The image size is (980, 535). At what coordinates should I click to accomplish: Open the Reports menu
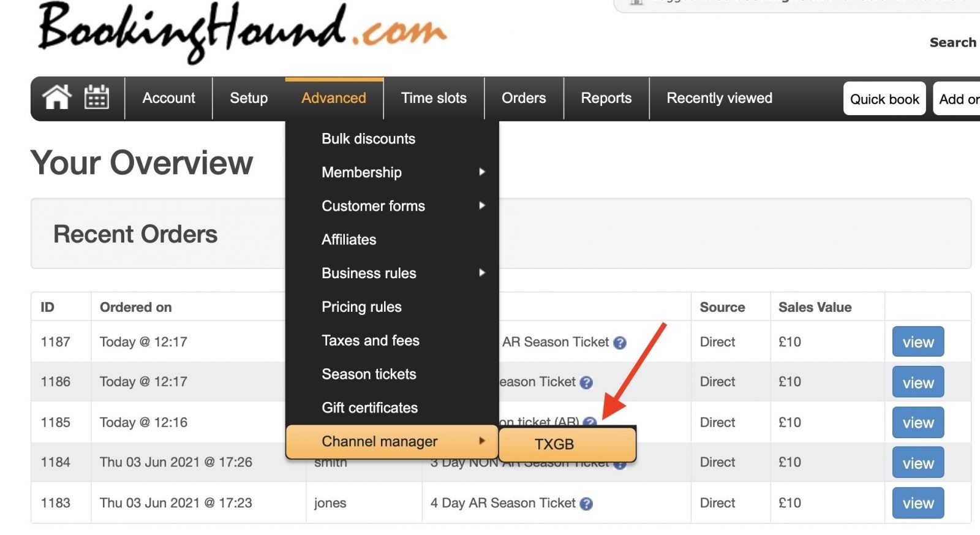(606, 98)
